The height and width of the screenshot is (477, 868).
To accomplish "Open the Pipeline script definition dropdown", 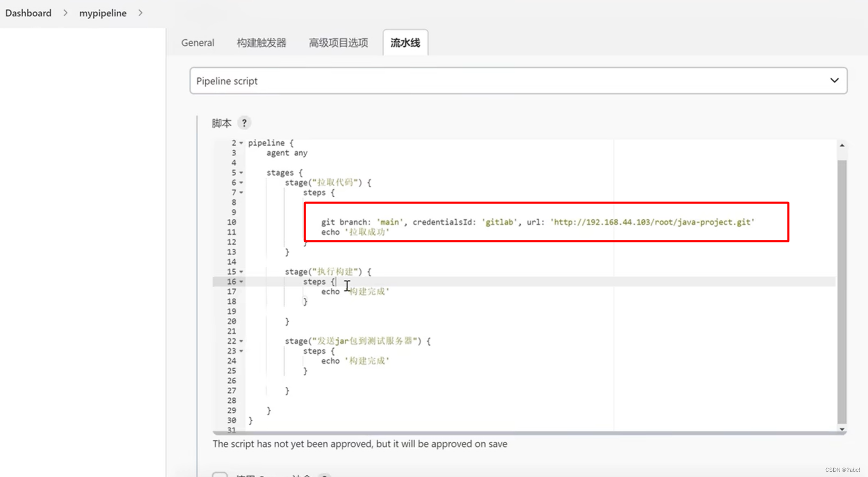I will click(518, 80).
